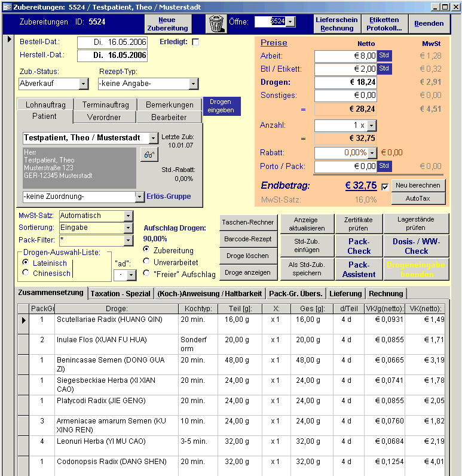This screenshot has width=462, height=476.
Task: Switch to the Taxation - Spezial tab
Action: coord(121,293)
